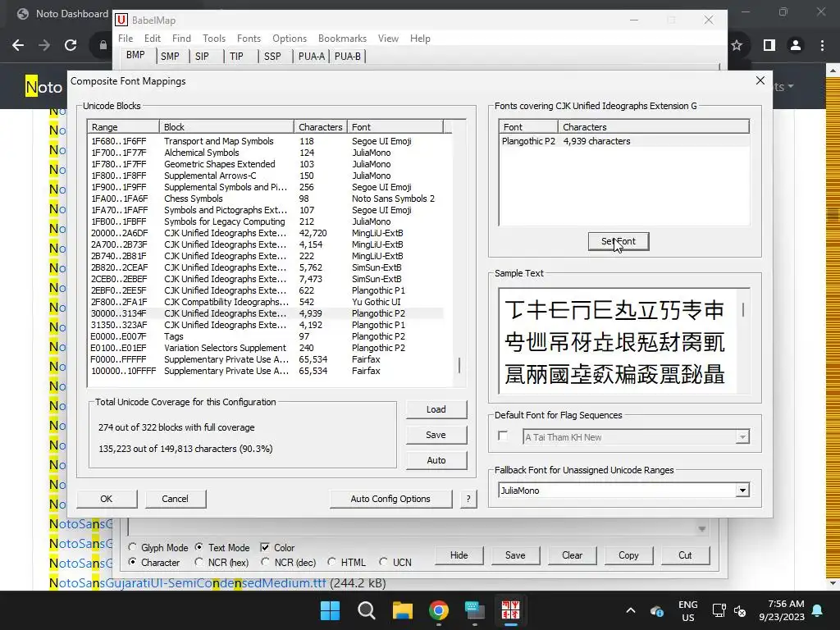Open A Tai Tham KH New font dropdown

742,437
